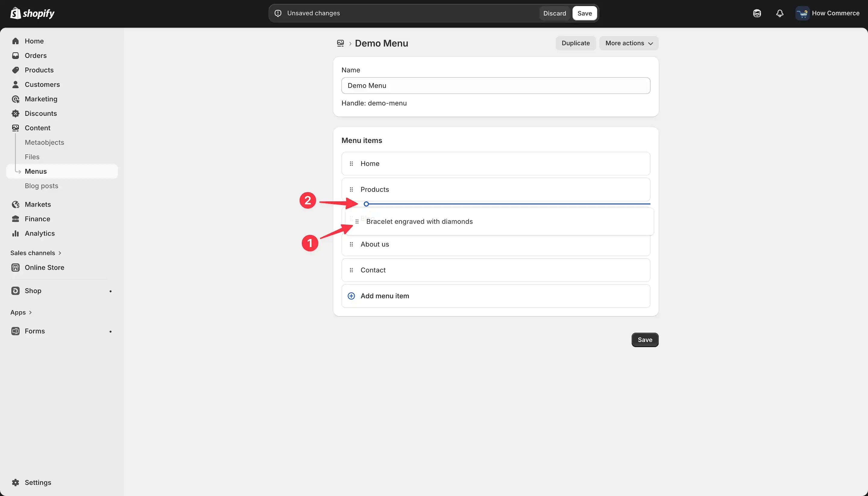Grab the Bracelet engraved item drag handle
This screenshot has height=496, width=868.
(x=357, y=222)
